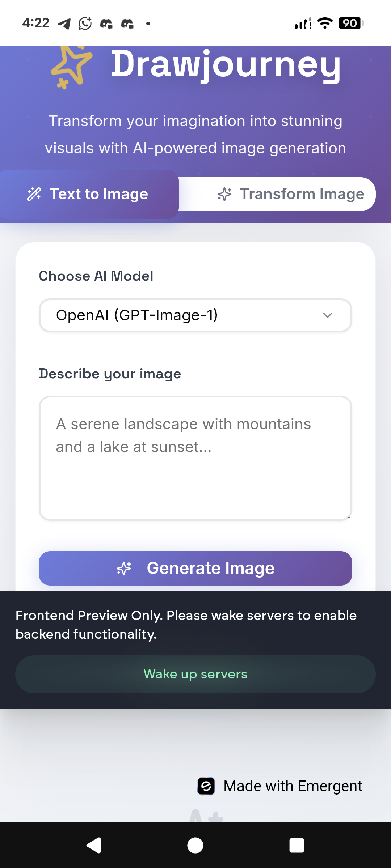The height and width of the screenshot is (868, 391).
Task: Click Wake up servers in the banner
Action: click(x=195, y=674)
